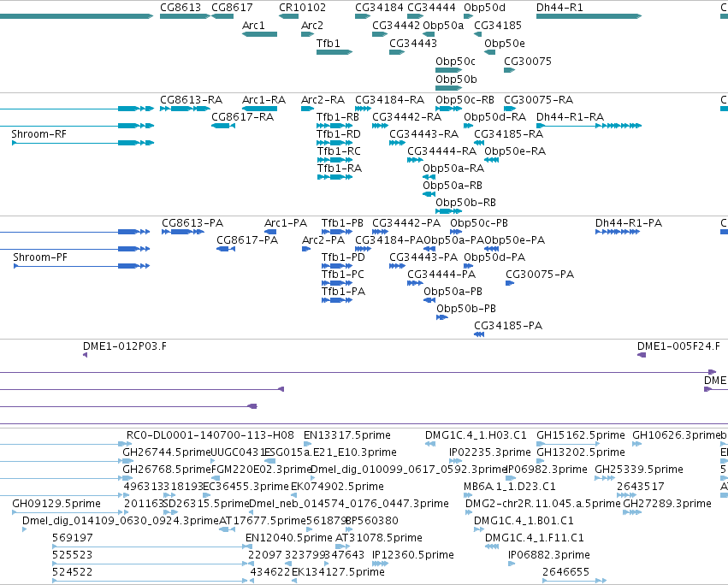Click the AT31078.5prime EST label
The width and height of the screenshot is (728, 585).
click(x=379, y=538)
